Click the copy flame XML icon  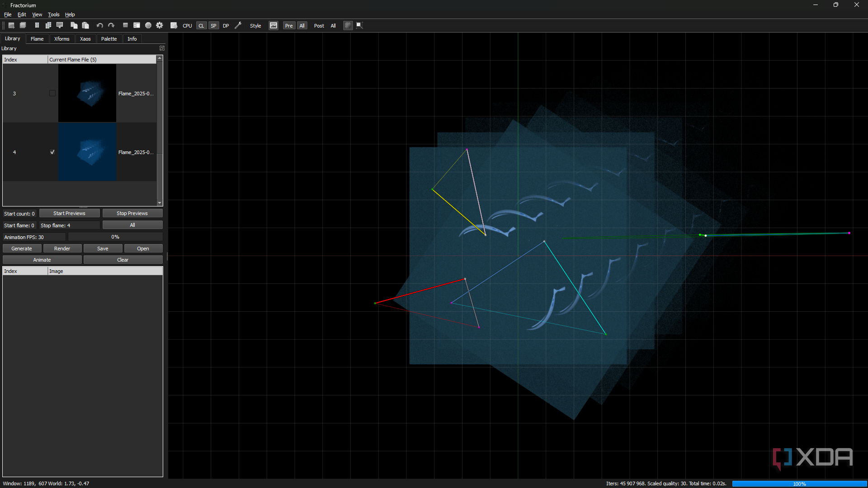click(74, 26)
